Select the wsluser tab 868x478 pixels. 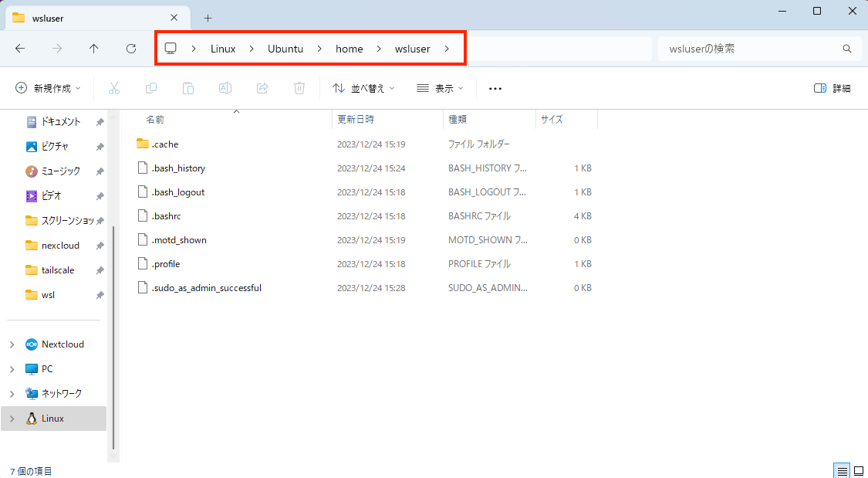[85, 17]
